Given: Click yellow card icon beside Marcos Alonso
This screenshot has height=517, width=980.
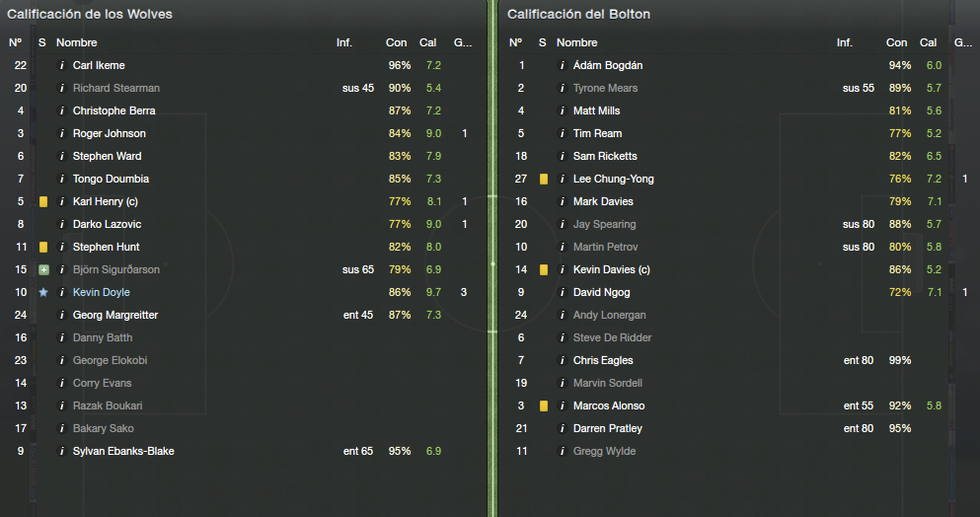Looking at the screenshot, I should pyautogui.click(x=544, y=406).
